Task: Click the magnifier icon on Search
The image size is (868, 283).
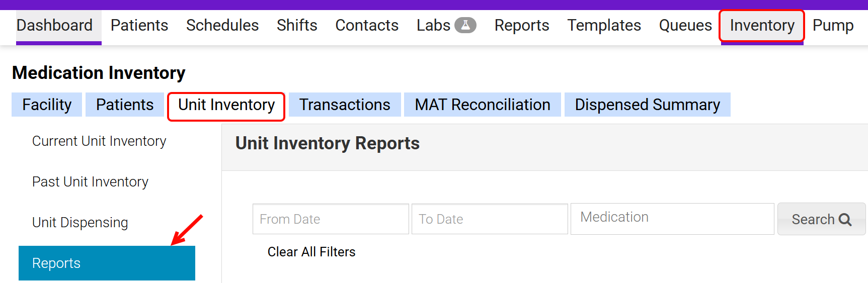Action: (x=845, y=220)
